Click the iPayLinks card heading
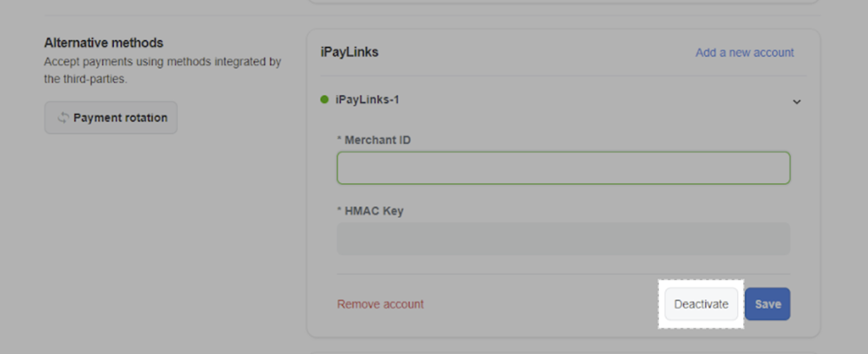Image resolution: width=868 pixels, height=354 pixels. [x=349, y=52]
